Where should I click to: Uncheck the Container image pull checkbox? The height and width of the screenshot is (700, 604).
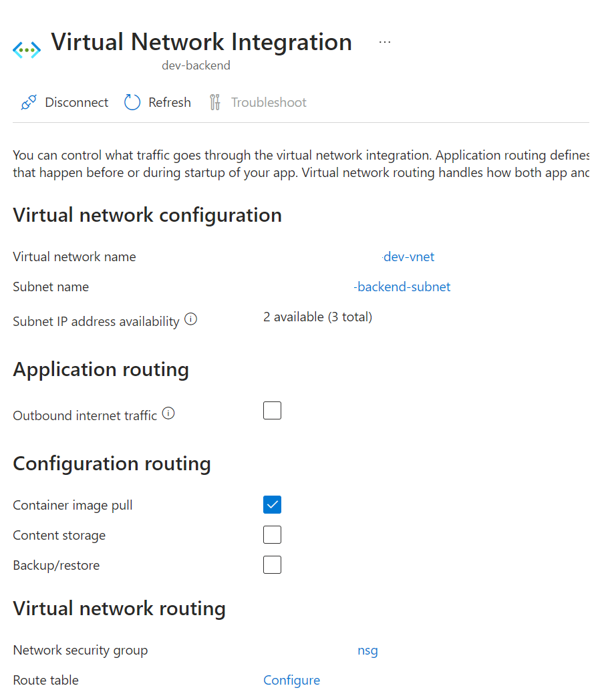point(272,504)
